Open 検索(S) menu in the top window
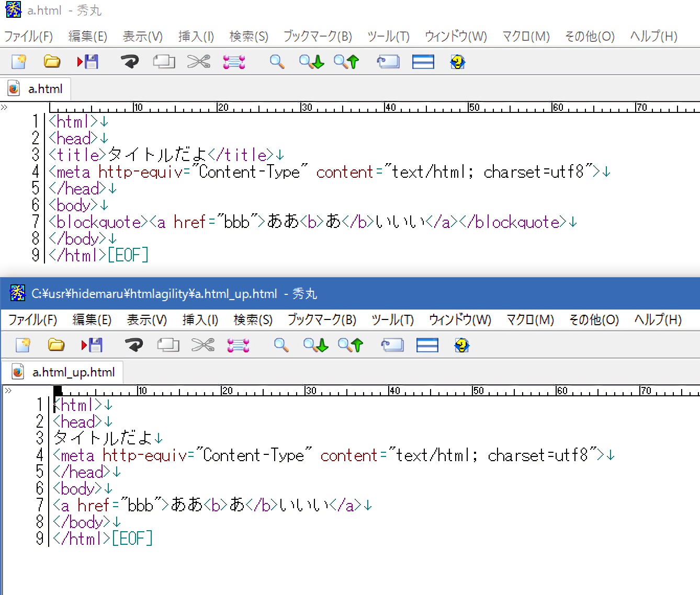 [249, 36]
